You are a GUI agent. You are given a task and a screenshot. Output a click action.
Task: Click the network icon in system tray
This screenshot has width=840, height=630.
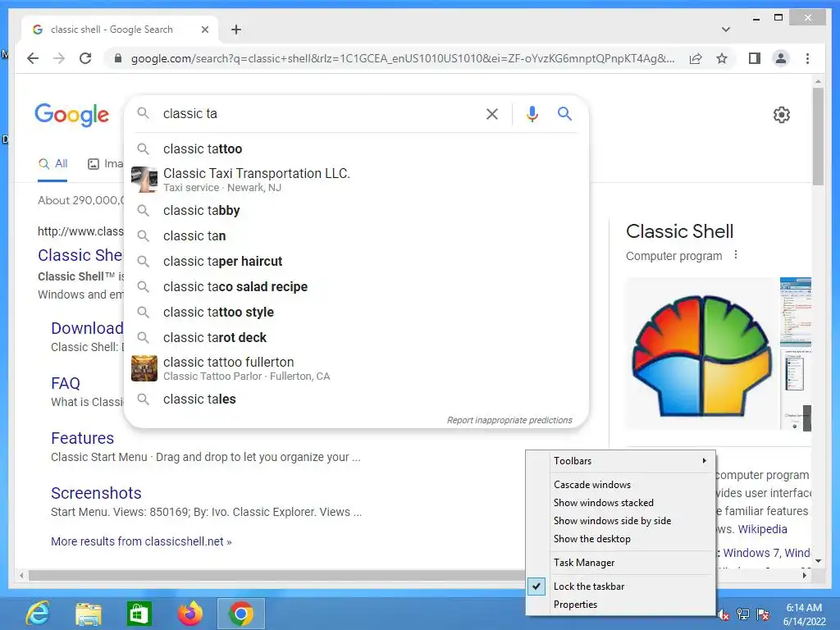point(743,614)
